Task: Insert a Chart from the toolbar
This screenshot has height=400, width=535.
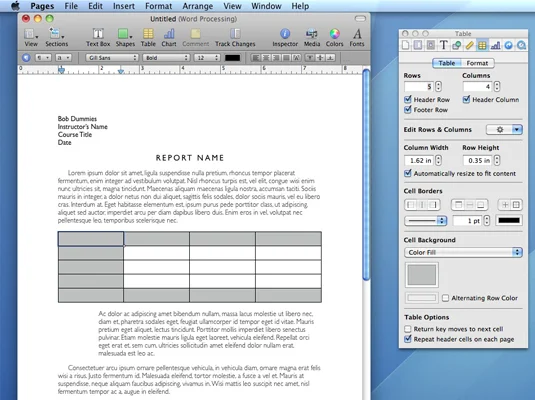Action: pyautogui.click(x=169, y=37)
